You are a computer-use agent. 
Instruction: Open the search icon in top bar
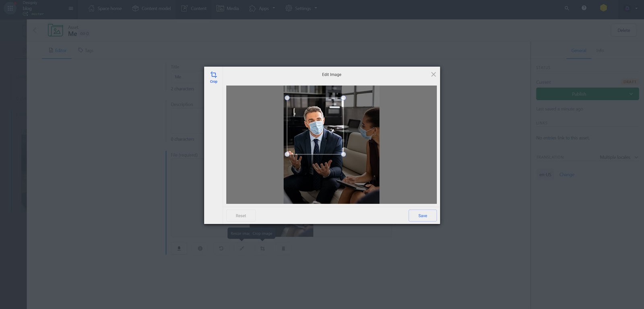point(567,8)
